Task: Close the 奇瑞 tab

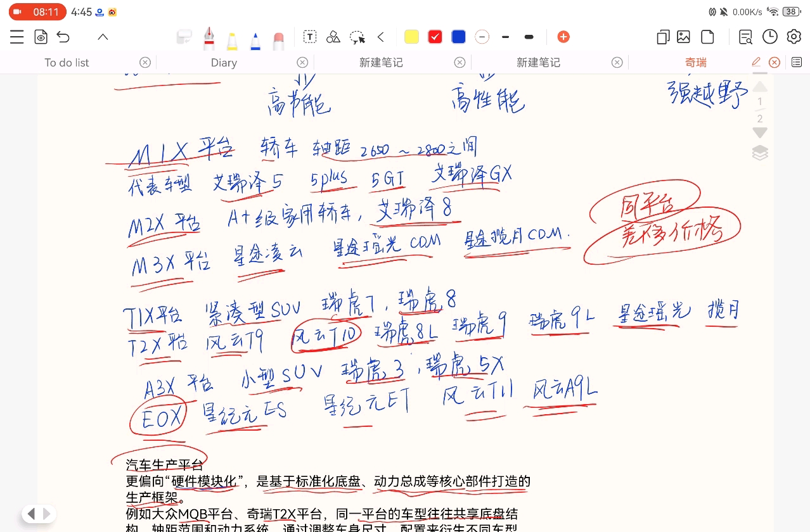Action: click(774, 62)
